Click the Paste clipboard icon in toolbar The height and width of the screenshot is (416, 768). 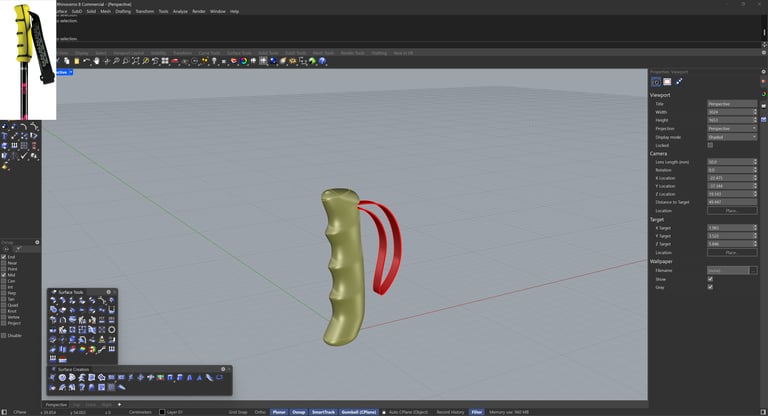coord(76,61)
